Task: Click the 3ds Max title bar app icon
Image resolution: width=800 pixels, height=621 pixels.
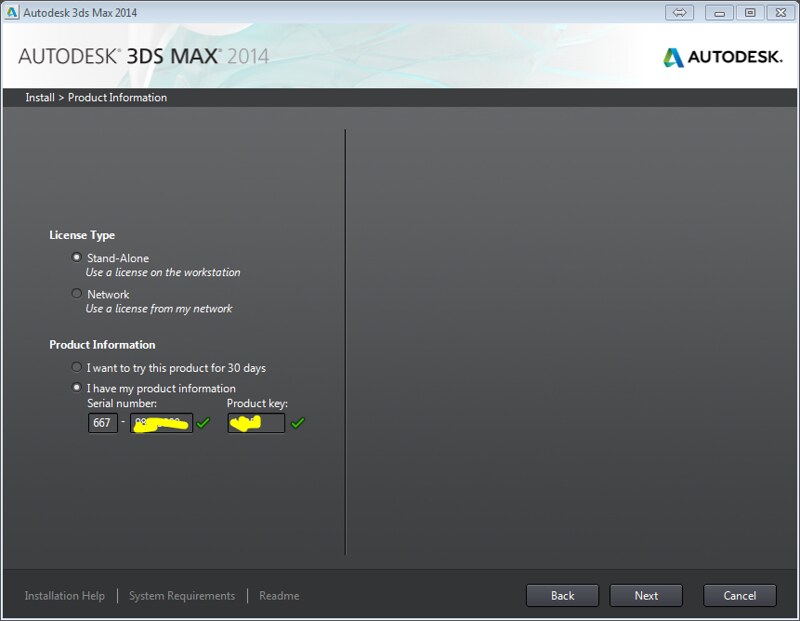Action: click(x=12, y=12)
